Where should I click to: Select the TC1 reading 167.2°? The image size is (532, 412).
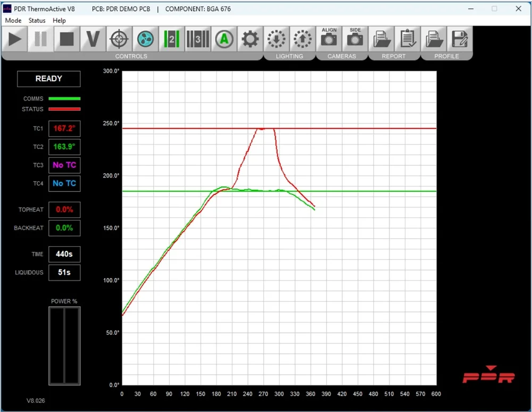(x=64, y=129)
